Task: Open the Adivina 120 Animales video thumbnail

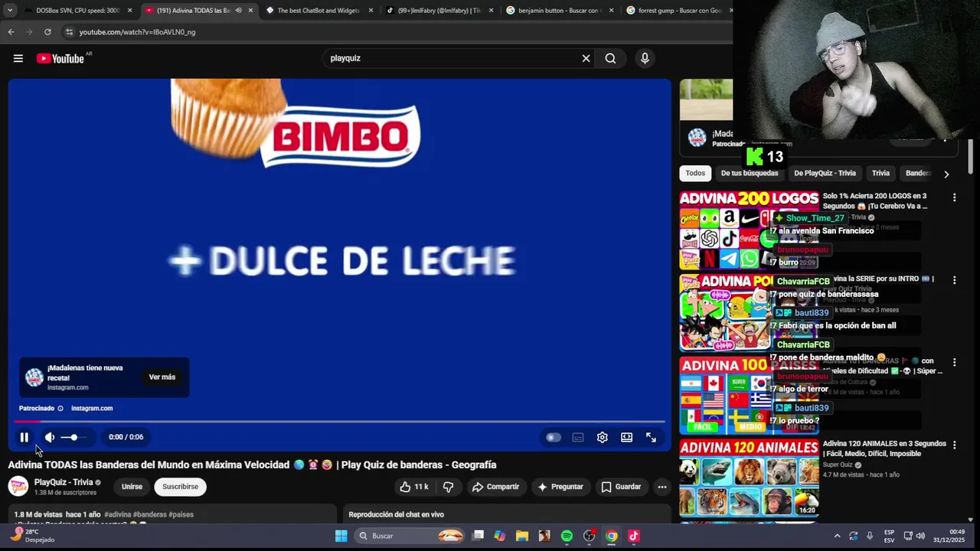Action: point(749,478)
